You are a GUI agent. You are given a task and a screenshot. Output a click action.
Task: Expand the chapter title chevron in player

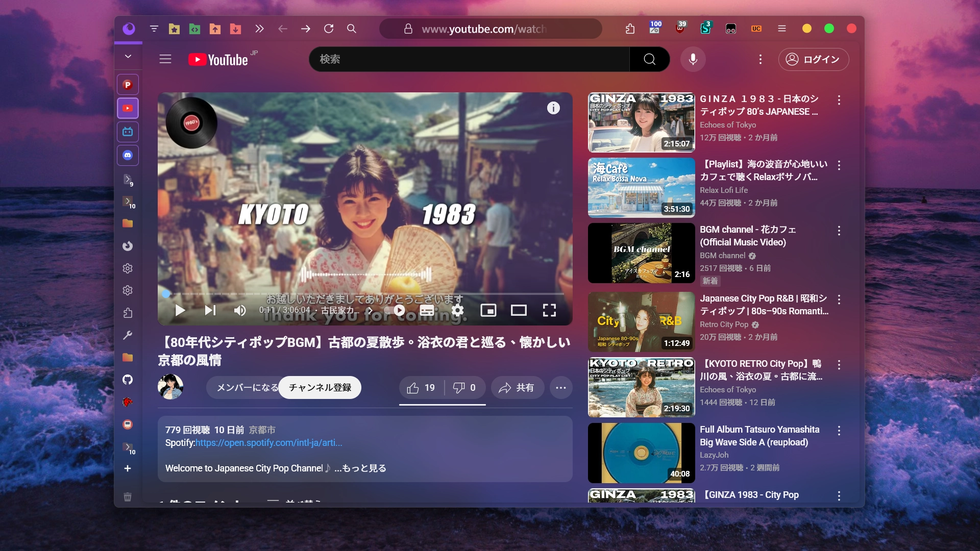coord(370,310)
